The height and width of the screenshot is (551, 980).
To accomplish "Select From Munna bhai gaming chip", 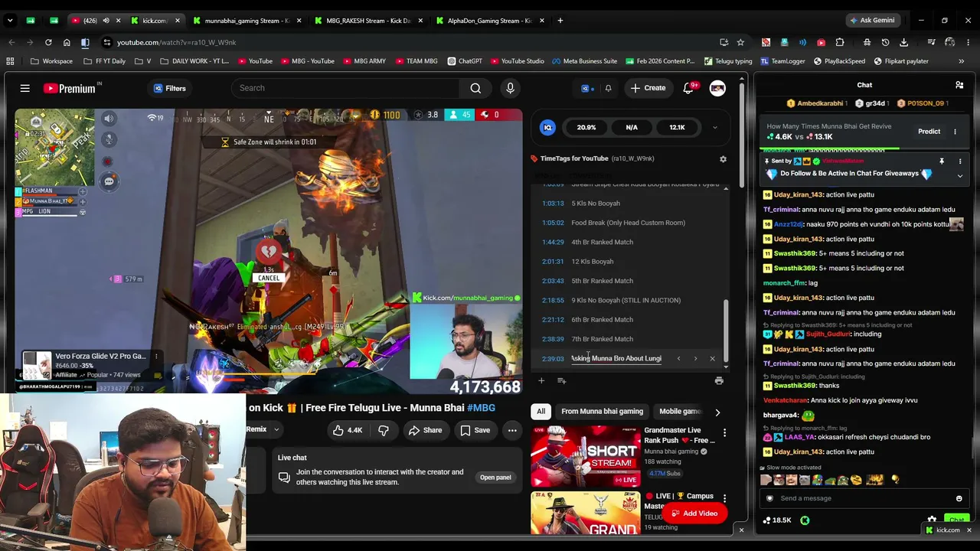I will point(602,412).
